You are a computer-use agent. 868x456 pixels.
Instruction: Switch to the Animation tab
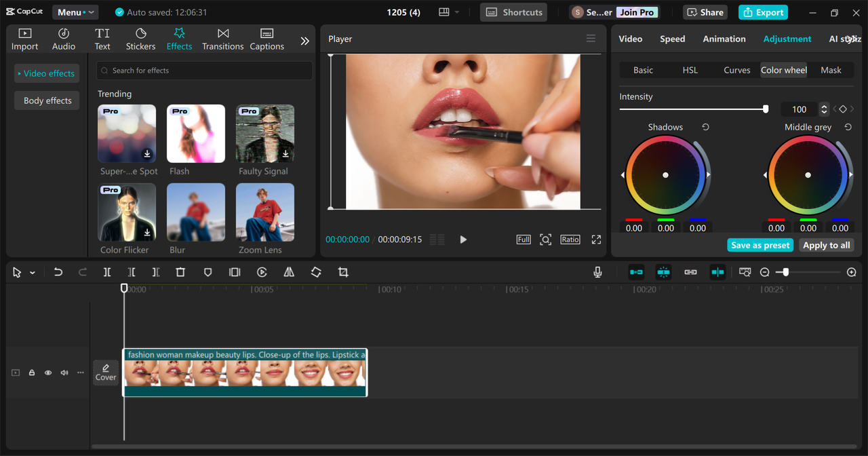(x=724, y=39)
